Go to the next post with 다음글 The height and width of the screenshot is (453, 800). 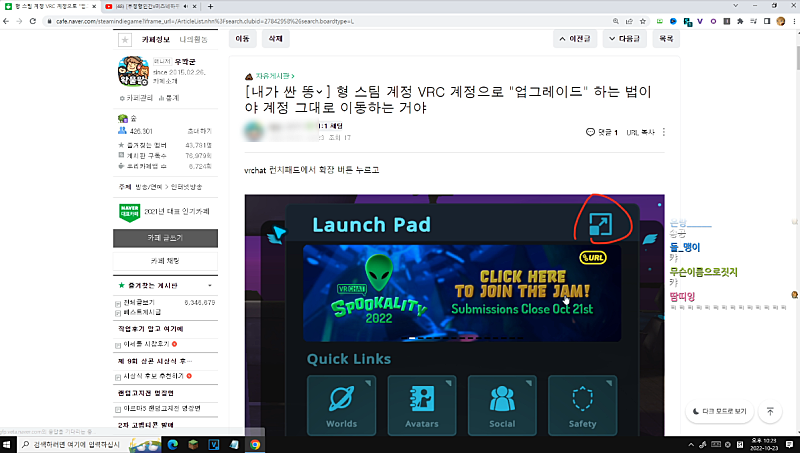(626, 39)
